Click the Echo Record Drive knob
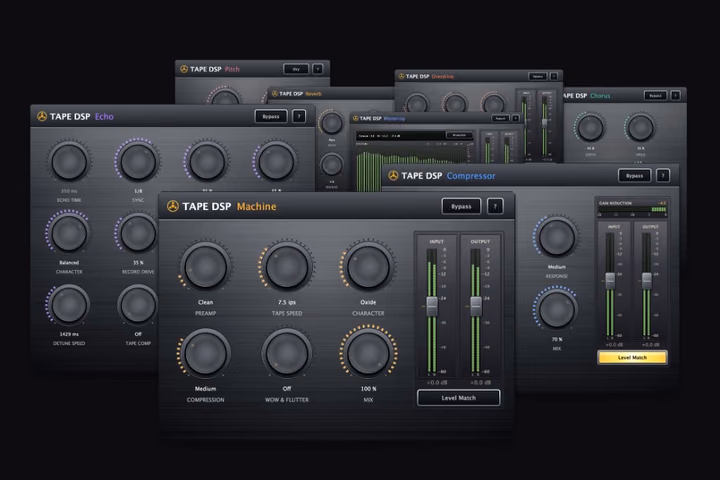720x480 pixels. (x=137, y=233)
